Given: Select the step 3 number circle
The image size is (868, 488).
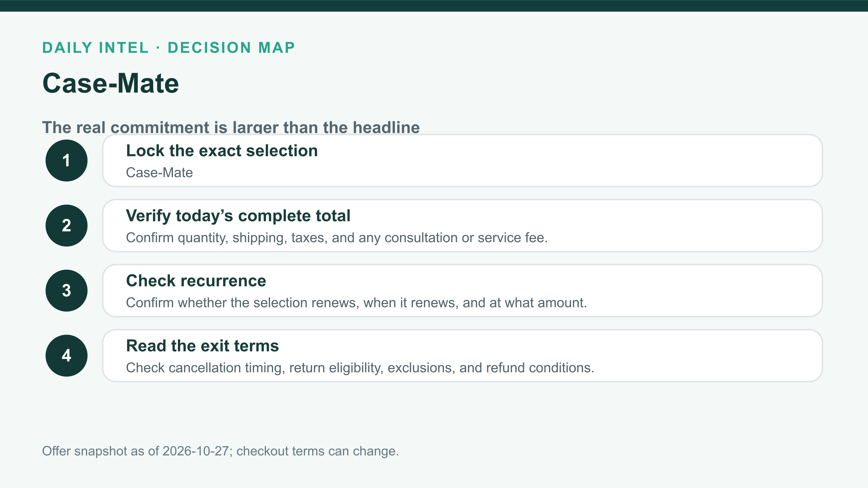Looking at the screenshot, I should click(x=66, y=291).
